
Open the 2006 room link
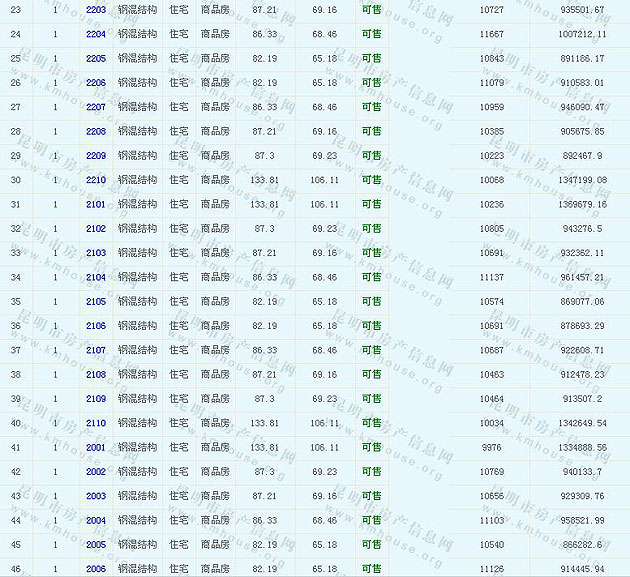pyautogui.click(x=96, y=568)
